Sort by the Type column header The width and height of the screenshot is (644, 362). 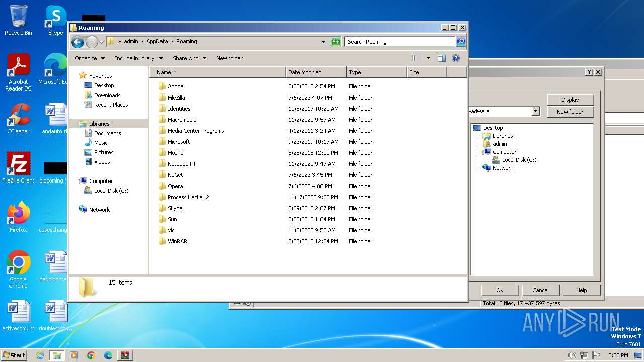[376, 72]
